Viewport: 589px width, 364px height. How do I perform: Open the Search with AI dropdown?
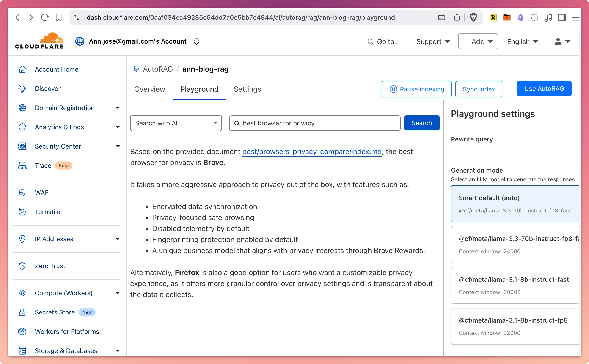[176, 123]
